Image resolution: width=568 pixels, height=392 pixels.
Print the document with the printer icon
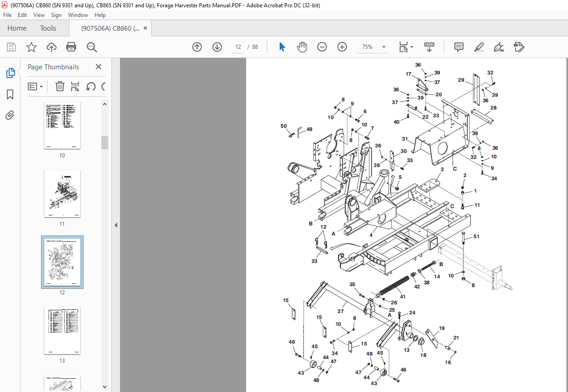[71, 47]
